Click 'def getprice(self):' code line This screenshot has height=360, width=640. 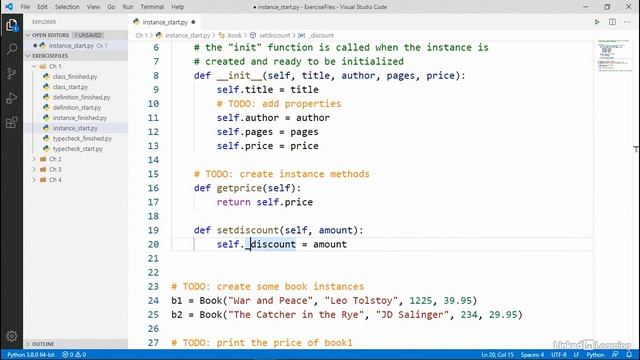coord(247,188)
